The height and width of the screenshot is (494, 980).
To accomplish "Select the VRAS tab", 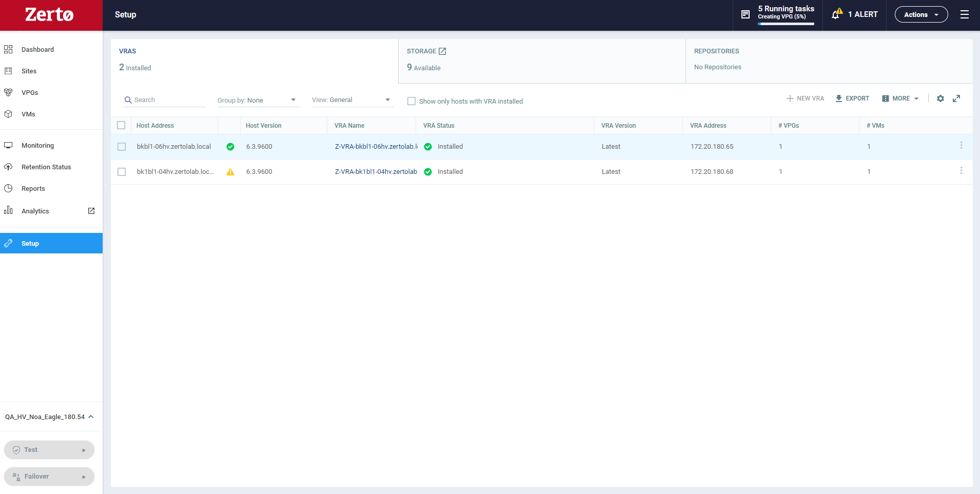I will (x=254, y=61).
